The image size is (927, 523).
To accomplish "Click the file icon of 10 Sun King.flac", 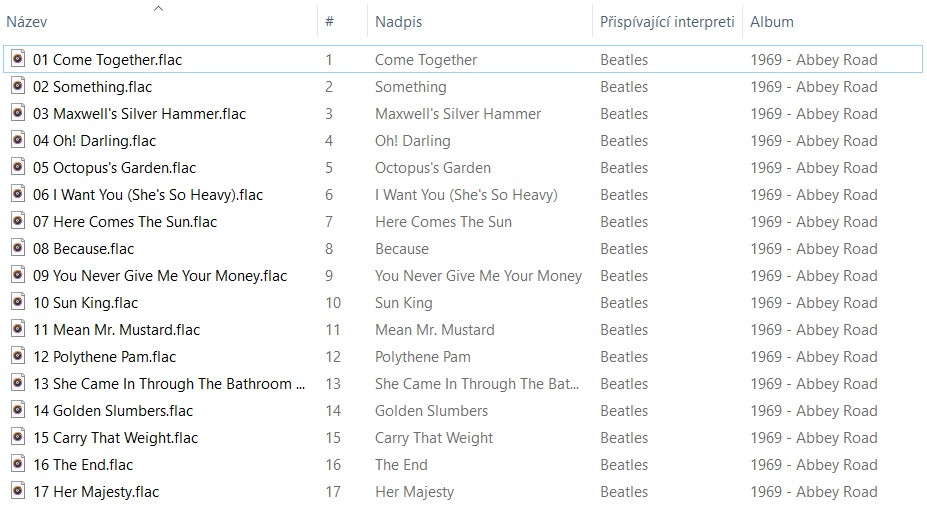I will tap(17, 302).
